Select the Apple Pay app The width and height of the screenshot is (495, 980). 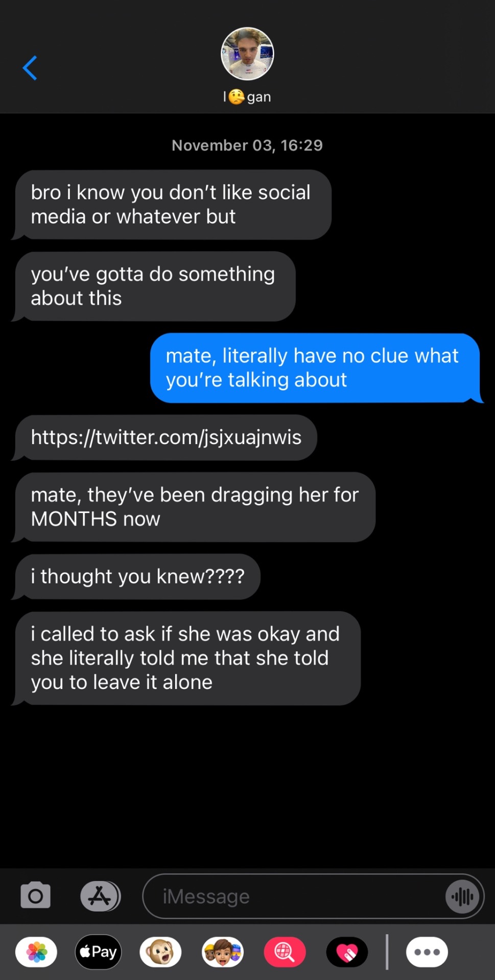click(99, 952)
